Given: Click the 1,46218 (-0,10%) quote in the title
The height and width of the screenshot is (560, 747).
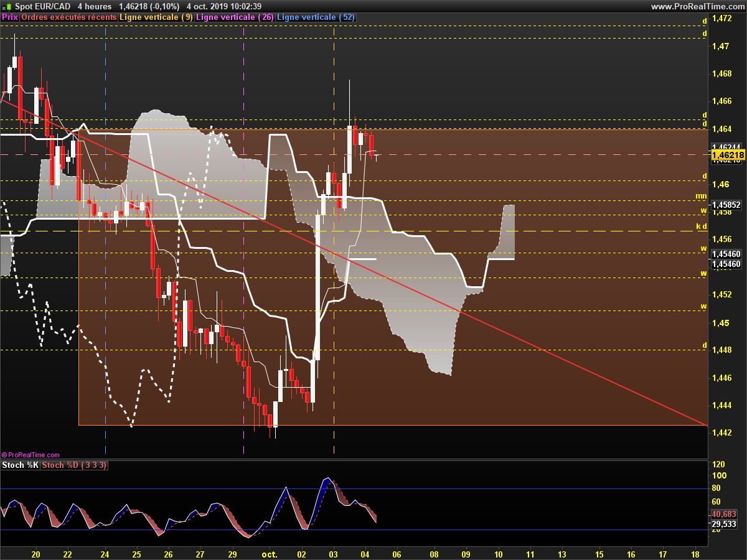Looking at the screenshot, I should [x=149, y=6].
